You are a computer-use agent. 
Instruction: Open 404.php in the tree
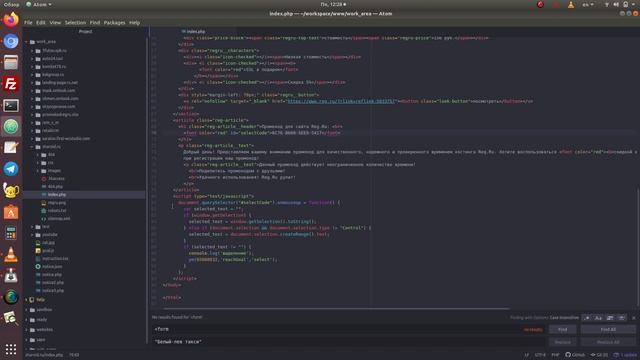pyautogui.click(x=55, y=187)
